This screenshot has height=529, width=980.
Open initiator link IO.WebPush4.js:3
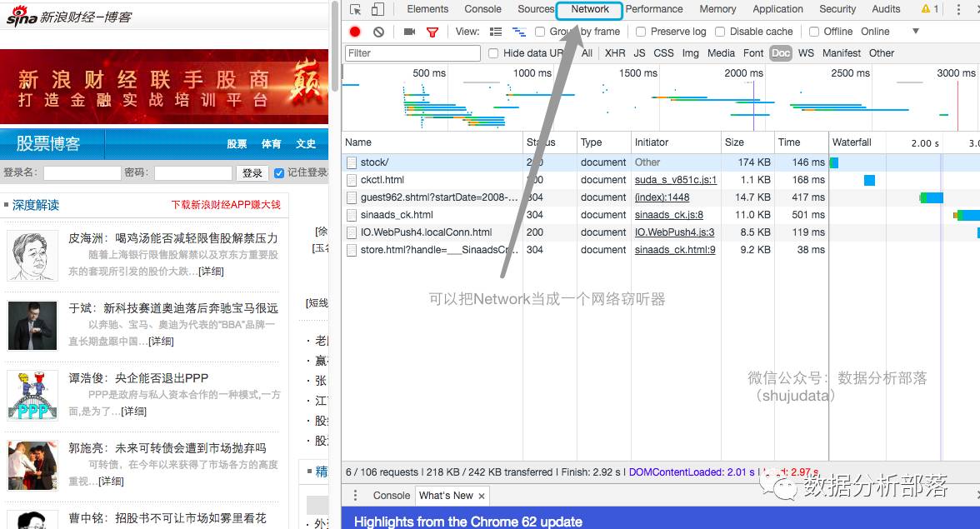(x=674, y=232)
